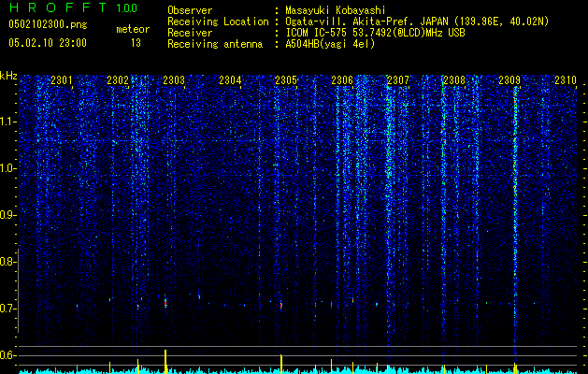
Task: Click the 2307 time marker
Action: coord(398,80)
